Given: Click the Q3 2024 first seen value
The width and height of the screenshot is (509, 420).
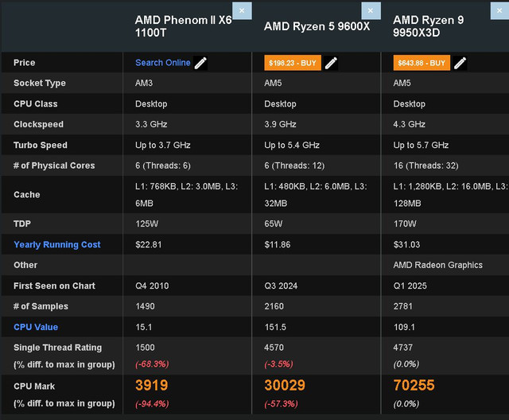Looking at the screenshot, I should 281,286.
